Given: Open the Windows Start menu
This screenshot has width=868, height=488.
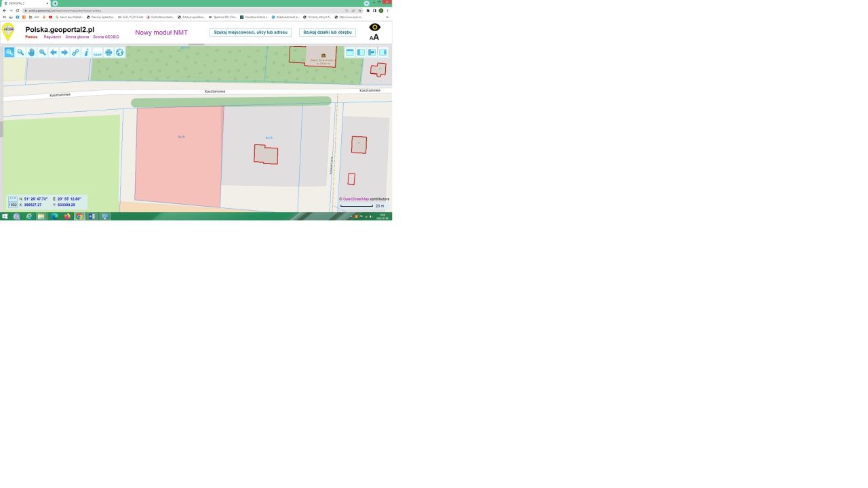Looking at the screenshot, I should point(5,217).
